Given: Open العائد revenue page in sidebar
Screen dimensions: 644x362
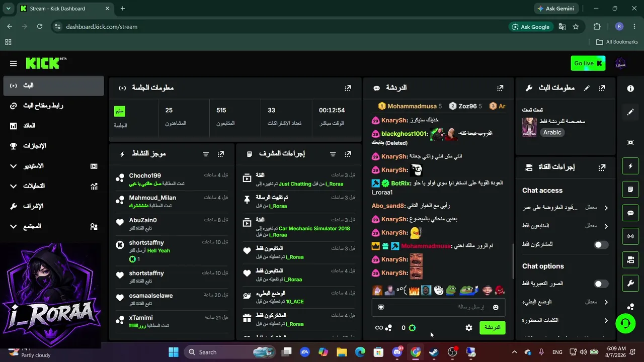Looking at the screenshot, I should (x=53, y=126).
